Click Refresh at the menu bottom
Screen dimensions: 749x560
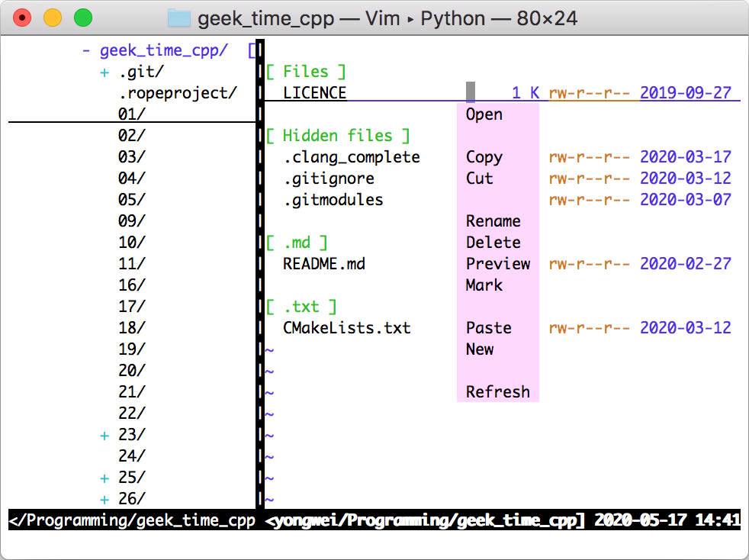coord(498,392)
